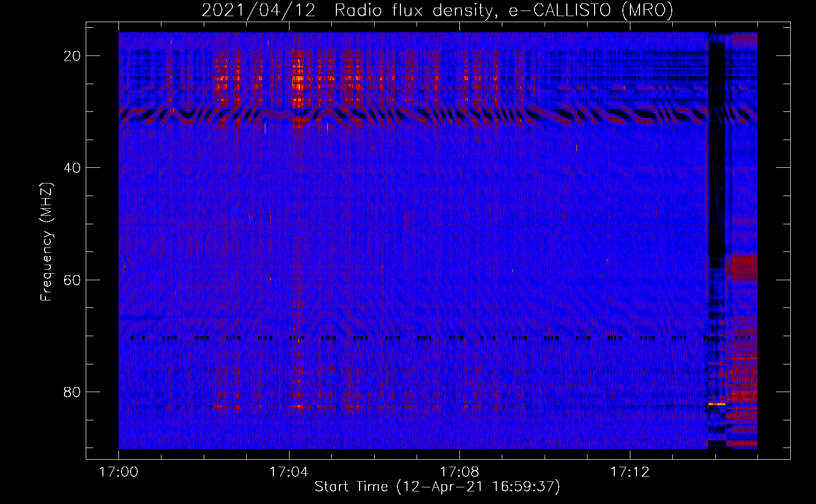Click the '80' frequency tick label

(73, 392)
